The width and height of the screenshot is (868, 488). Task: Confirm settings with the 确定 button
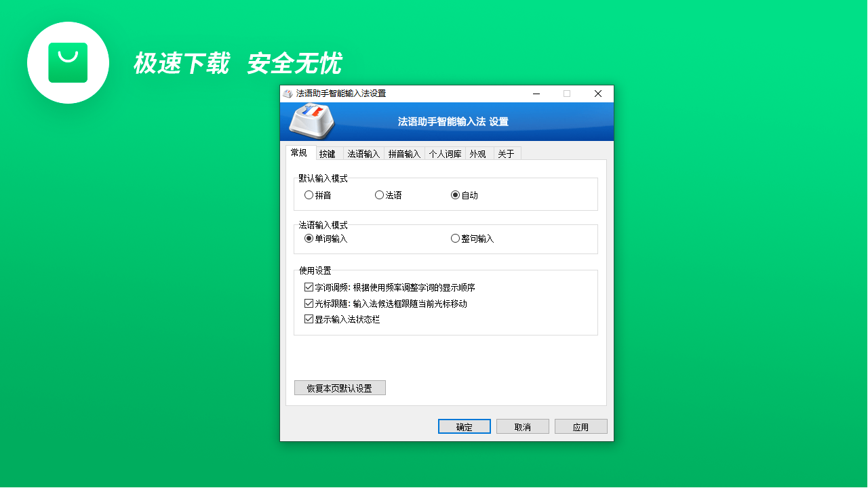[x=464, y=426]
